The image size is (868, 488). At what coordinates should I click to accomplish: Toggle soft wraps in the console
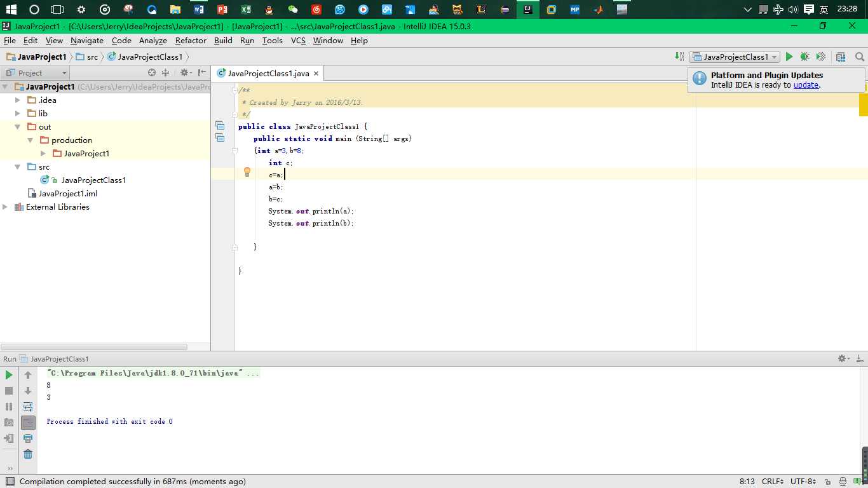coord(28,407)
